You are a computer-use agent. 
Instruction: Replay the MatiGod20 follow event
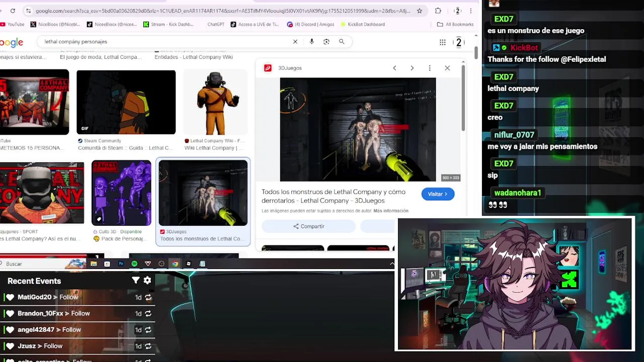point(148,297)
